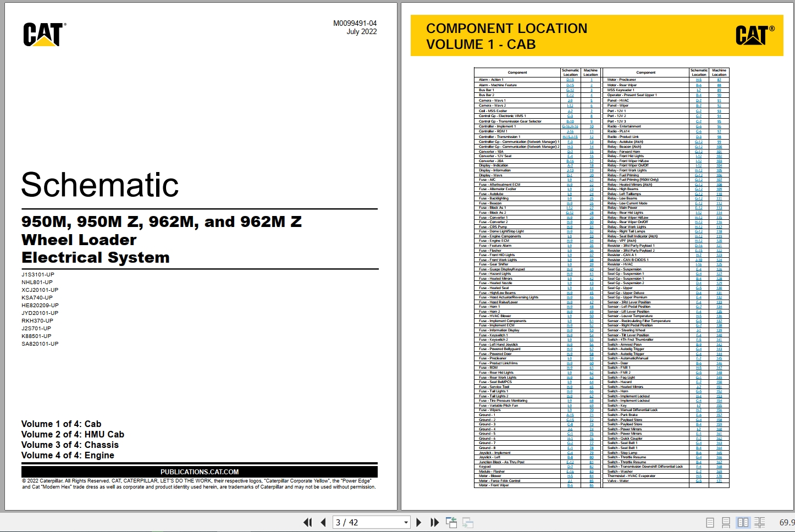Open schematic location for Switch - Park Brake
Image resolution: width=795 pixels, height=532 pixels.
pyautogui.click(x=699, y=415)
